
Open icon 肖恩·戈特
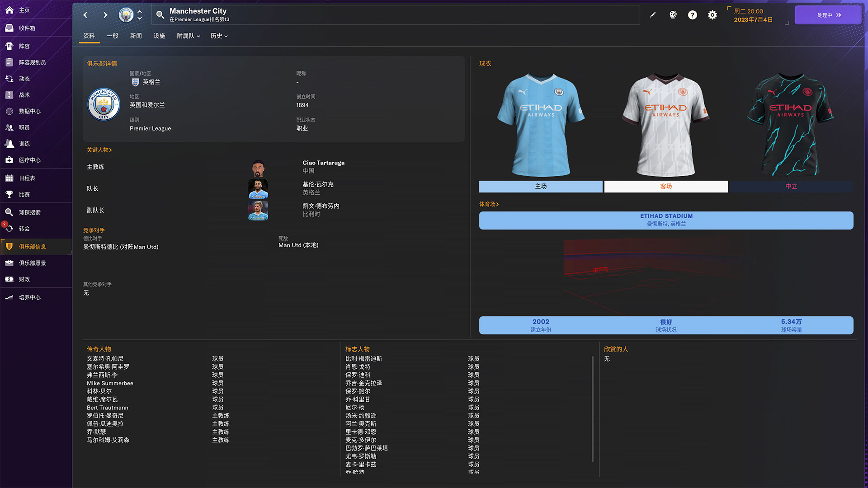point(358,367)
